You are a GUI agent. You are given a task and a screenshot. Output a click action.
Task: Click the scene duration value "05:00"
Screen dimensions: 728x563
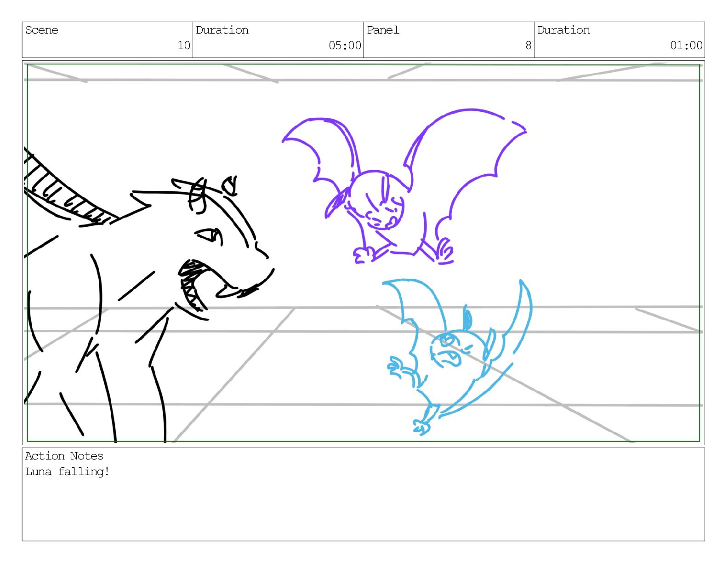click(x=345, y=46)
